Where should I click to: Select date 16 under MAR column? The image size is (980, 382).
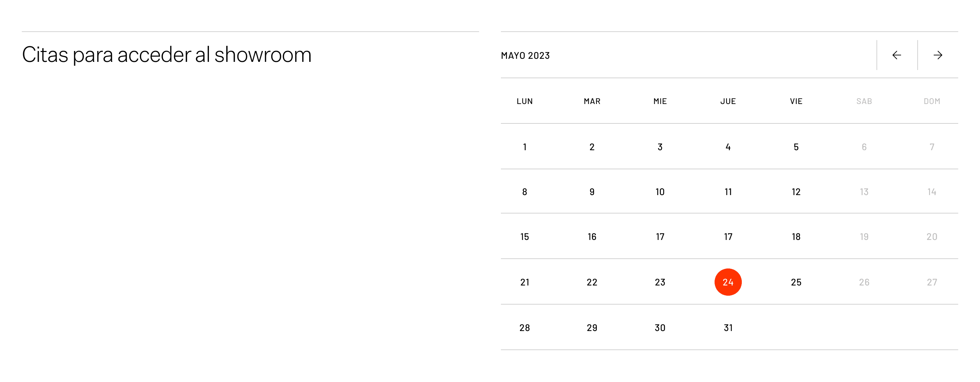click(592, 237)
